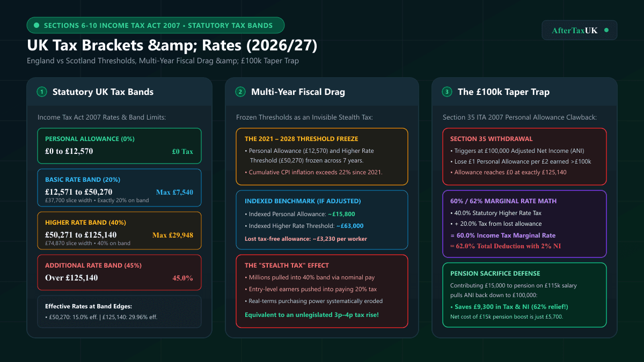Select the Personal Allowance (0%) card

point(119,145)
